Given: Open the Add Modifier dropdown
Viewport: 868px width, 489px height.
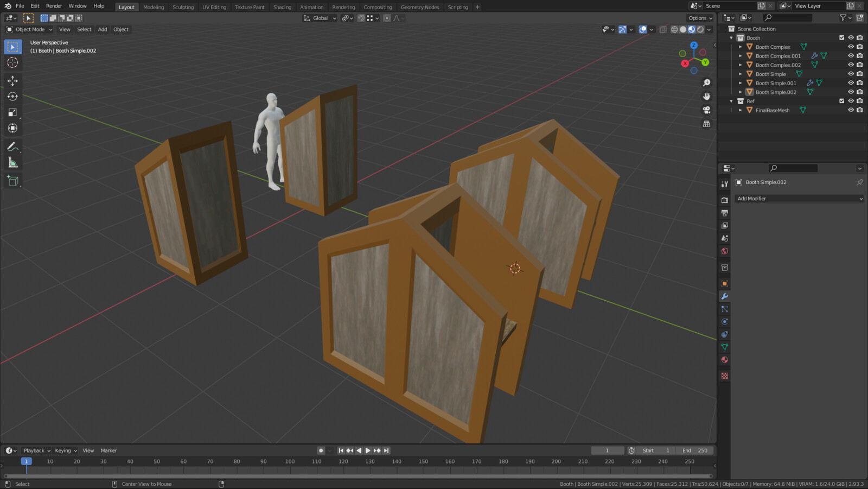Looking at the screenshot, I should 799,199.
